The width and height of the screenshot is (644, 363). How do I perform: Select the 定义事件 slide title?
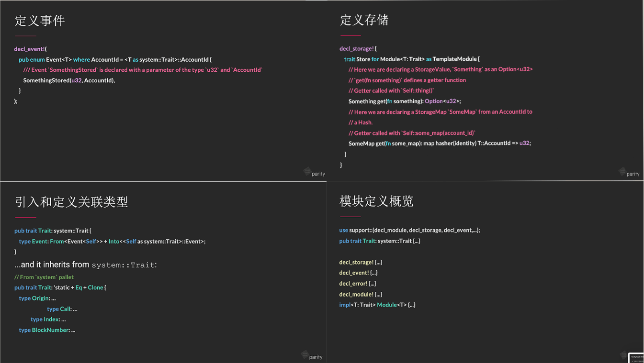pyautogui.click(x=40, y=21)
